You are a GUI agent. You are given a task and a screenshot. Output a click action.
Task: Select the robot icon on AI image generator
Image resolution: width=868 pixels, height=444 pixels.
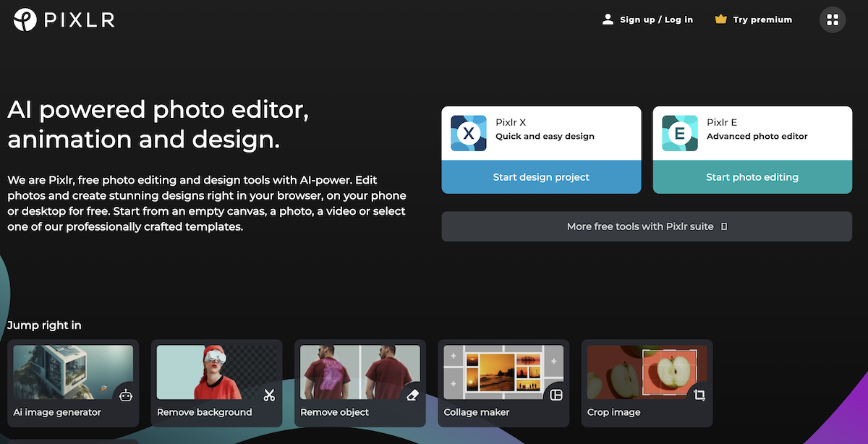point(124,395)
